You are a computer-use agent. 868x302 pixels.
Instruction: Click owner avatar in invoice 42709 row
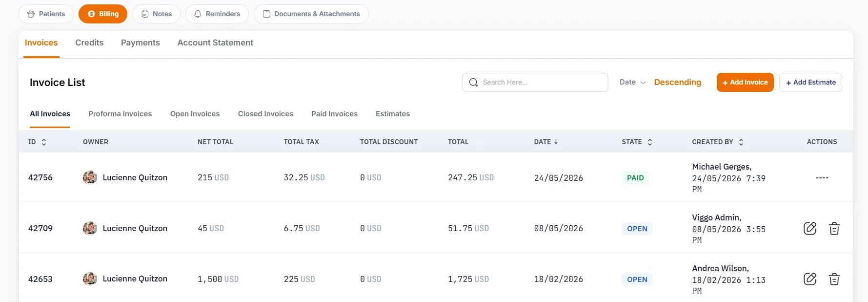(90, 228)
